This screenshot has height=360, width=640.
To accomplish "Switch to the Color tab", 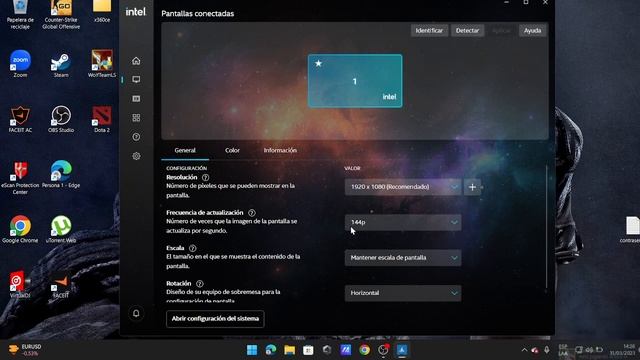I will (232, 151).
